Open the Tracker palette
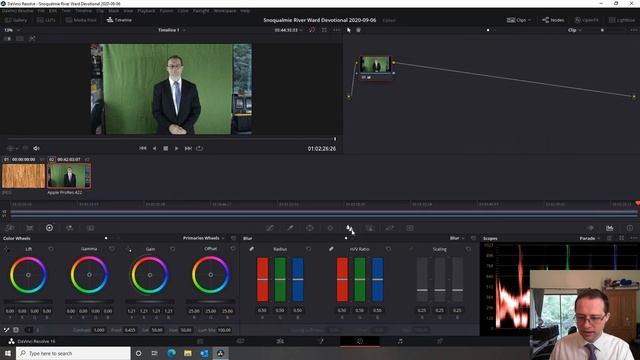The width and height of the screenshot is (640, 360). coord(330,228)
